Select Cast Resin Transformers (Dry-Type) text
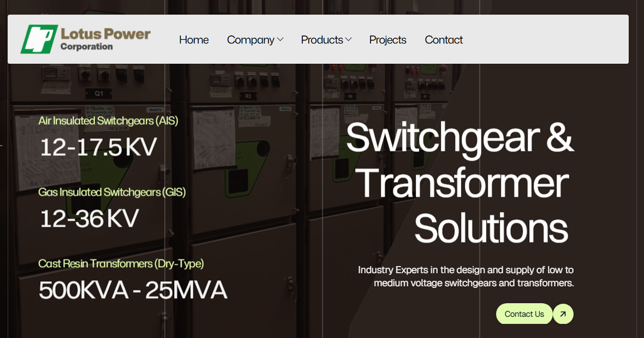The image size is (644, 338). click(x=122, y=263)
